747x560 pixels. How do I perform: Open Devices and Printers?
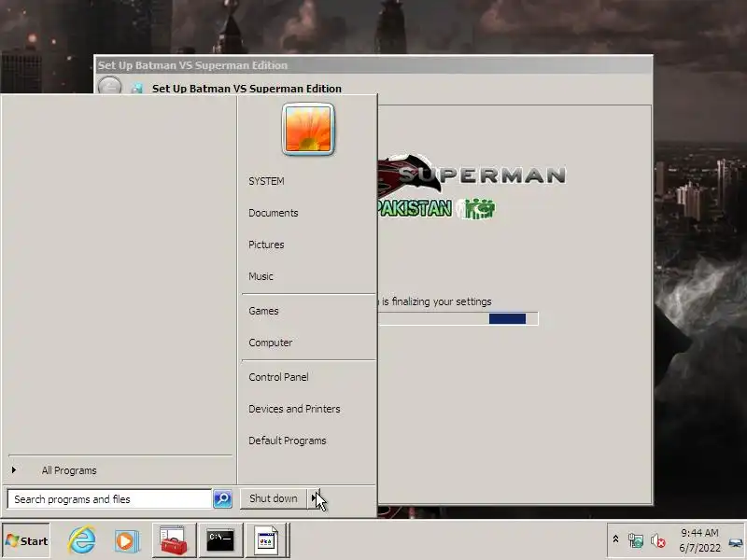click(x=294, y=409)
